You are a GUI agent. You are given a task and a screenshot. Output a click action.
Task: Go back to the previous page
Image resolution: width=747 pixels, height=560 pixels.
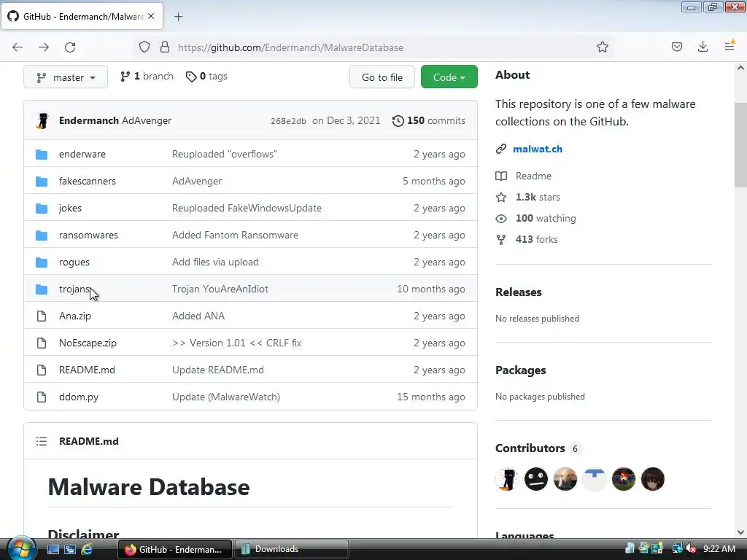(18, 47)
